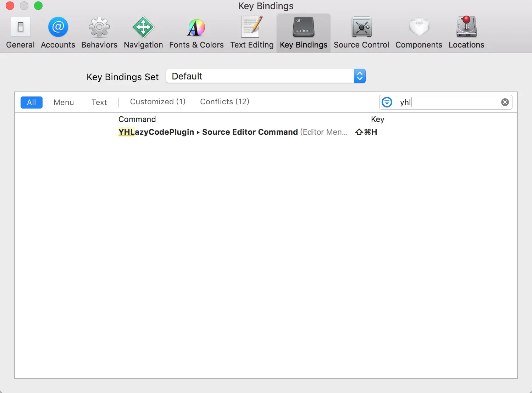Open the Navigation preferences pane
The height and width of the screenshot is (393, 532).
(x=143, y=33)
